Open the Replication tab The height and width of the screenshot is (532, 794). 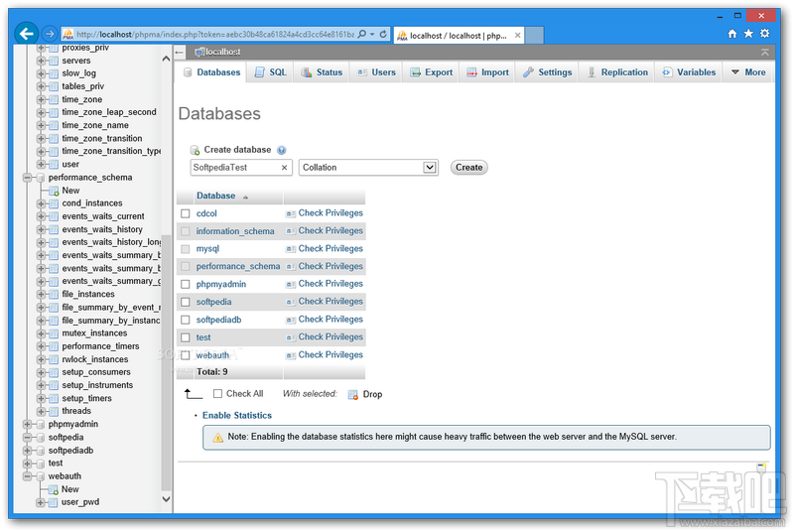coord(616,72)
